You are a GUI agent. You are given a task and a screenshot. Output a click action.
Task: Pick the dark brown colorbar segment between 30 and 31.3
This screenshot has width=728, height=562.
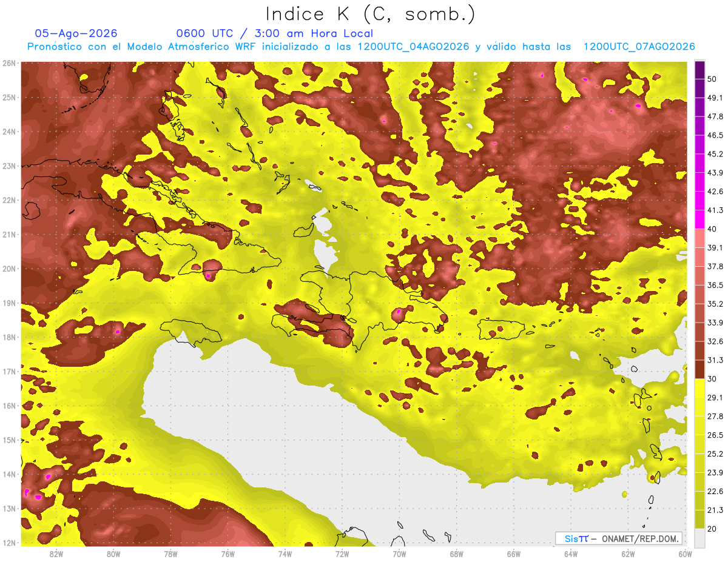click(699, 369)
